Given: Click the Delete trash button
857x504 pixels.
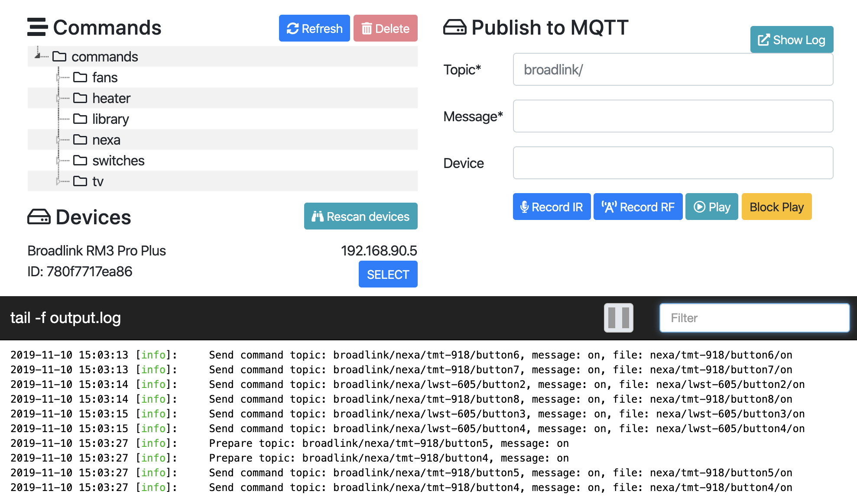Looking at the screenshot, I should (x=385, y=29).
